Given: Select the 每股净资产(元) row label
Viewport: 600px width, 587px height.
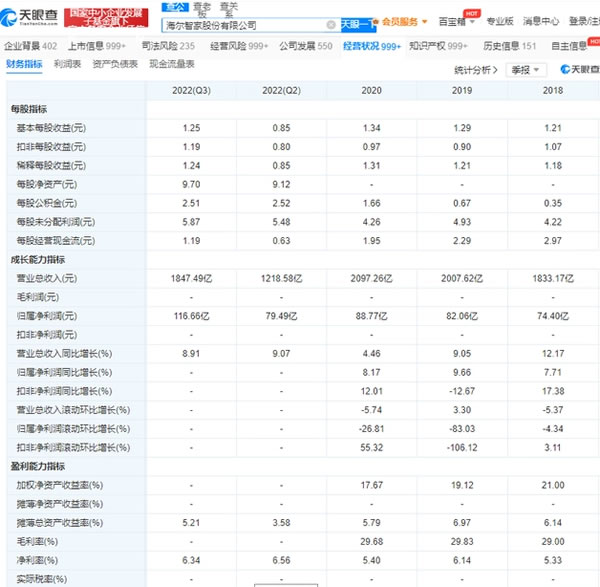Looking at the screenshot, I should [x=47, y=184].
